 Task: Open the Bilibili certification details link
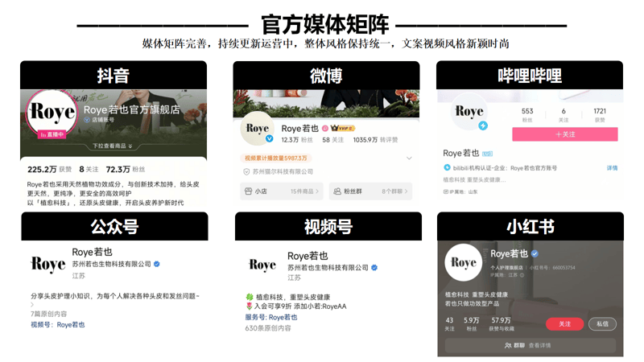612,168
